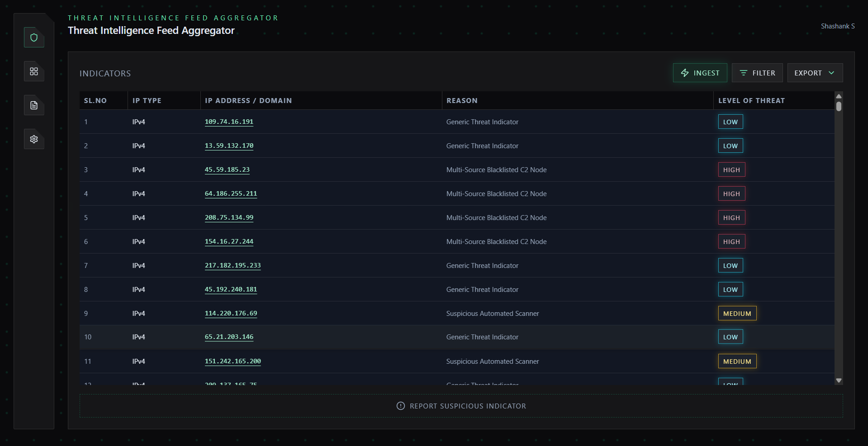Image resolution: width=868 pixels, height=446 pixels.
Task: Open the dashboard grid sidebar icon
Action: pyautogui.click(x=34, y=71)
